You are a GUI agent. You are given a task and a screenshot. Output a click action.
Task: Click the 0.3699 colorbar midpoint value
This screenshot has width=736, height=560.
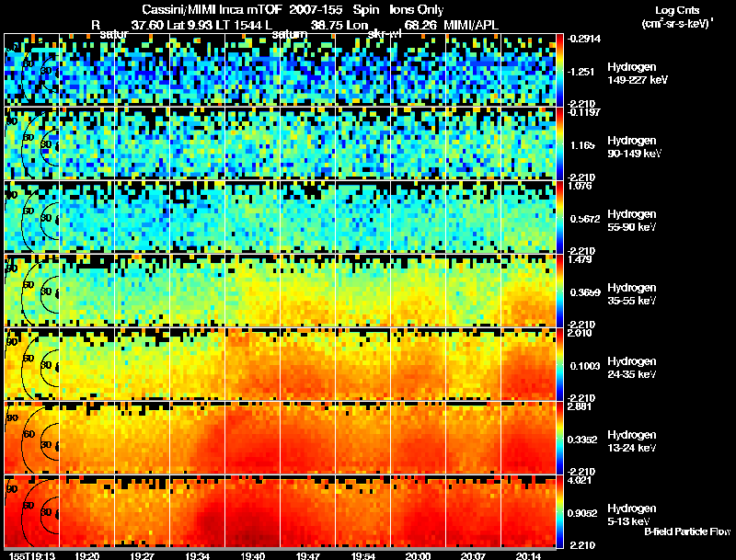point(585,292)
